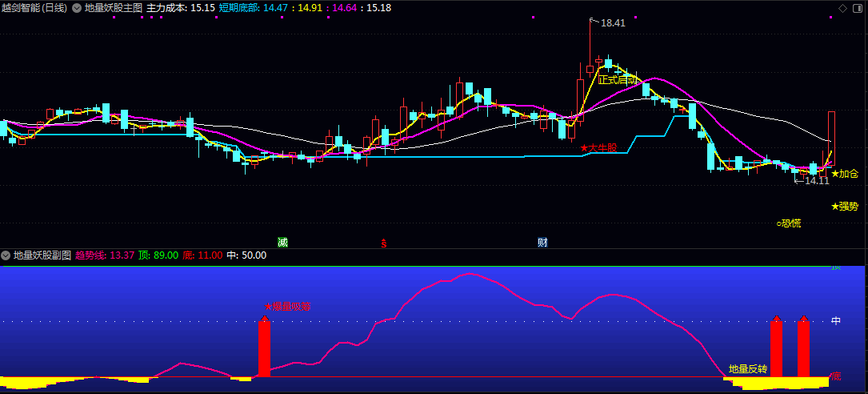The image size is (868, 394).
Task: Click the 中 axis label on right
Action: pos(837,321)
